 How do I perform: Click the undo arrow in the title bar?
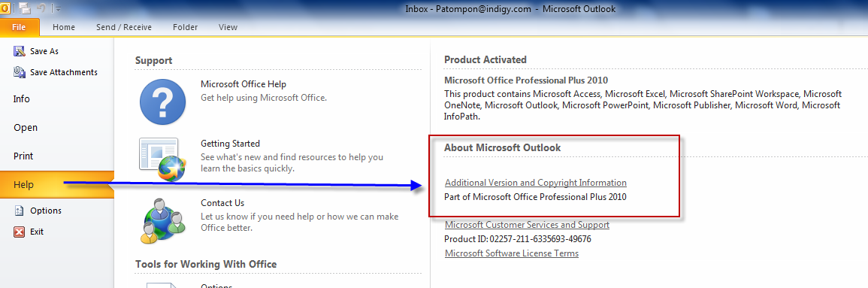point(41,8)
